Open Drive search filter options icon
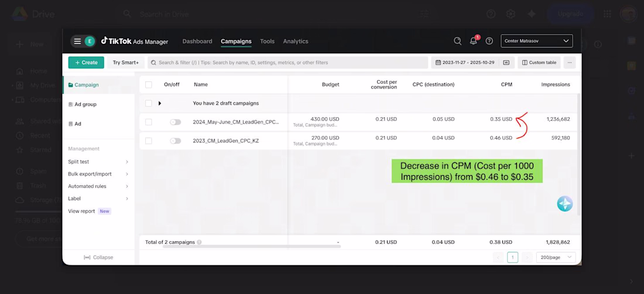The image size is (644, 294). [x=424, y=14]
